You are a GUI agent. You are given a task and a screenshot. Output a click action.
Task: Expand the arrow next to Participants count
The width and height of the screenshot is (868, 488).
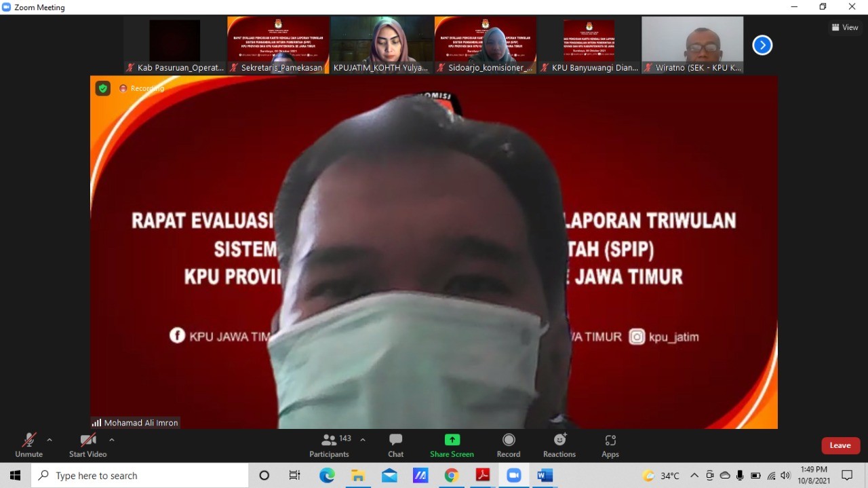363,440
